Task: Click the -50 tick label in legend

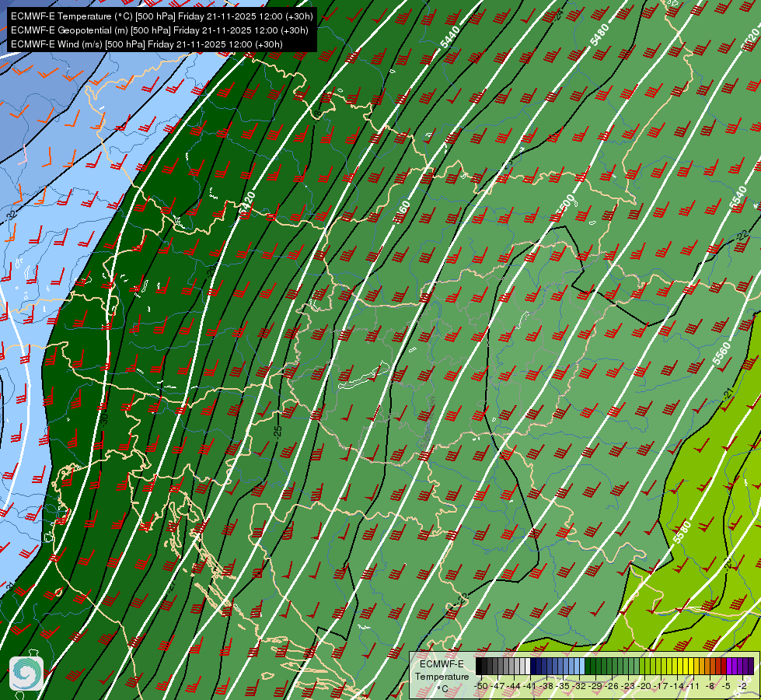Action: coord(481,687)
